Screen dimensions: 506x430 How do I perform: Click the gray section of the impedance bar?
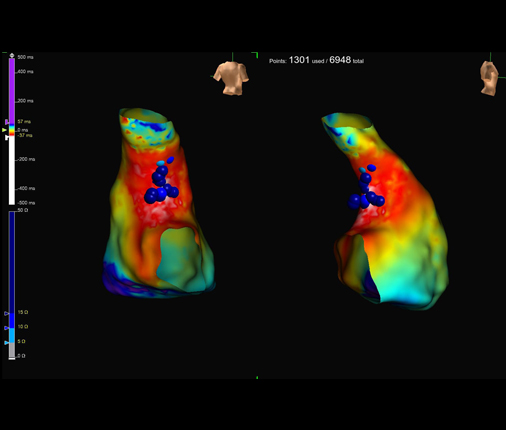[12, 350]
